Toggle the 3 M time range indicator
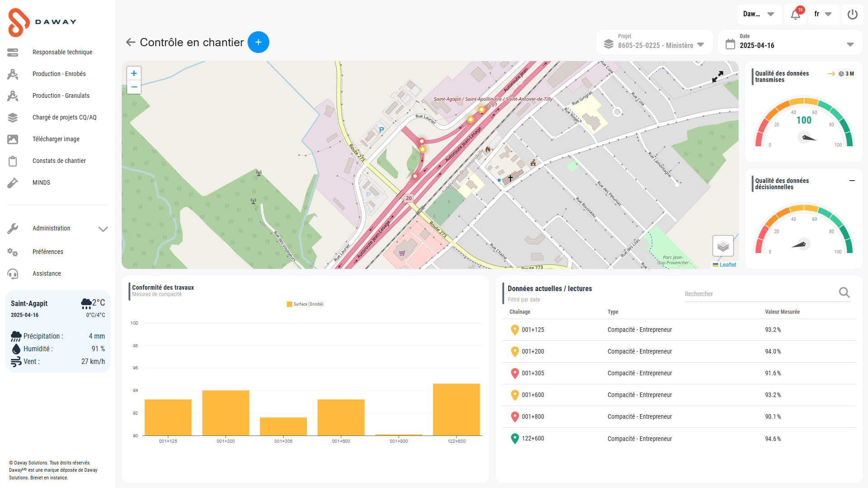This screenshot has width=868, height=488. coord(845,74)
